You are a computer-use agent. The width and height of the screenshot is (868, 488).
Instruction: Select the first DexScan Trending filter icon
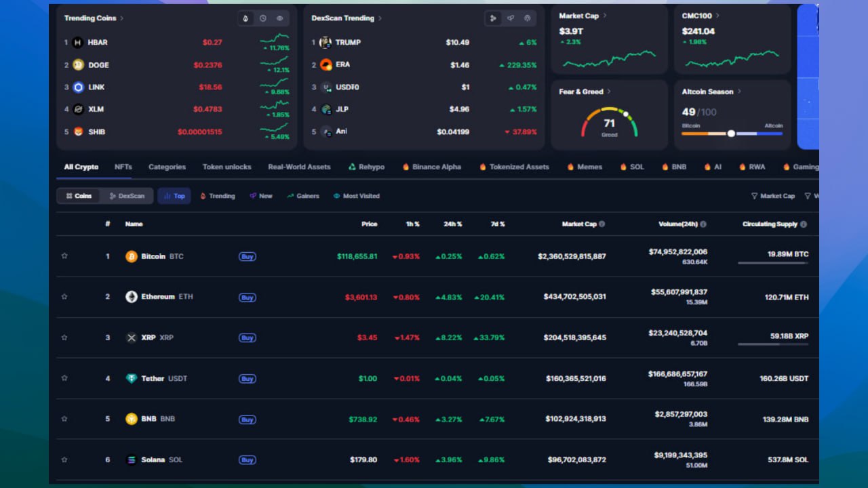pyautogui.click(x=493, y=18)
